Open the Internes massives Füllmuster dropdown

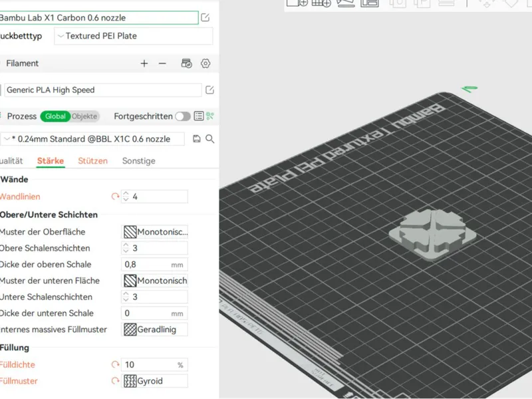click(x=155, y=329)
